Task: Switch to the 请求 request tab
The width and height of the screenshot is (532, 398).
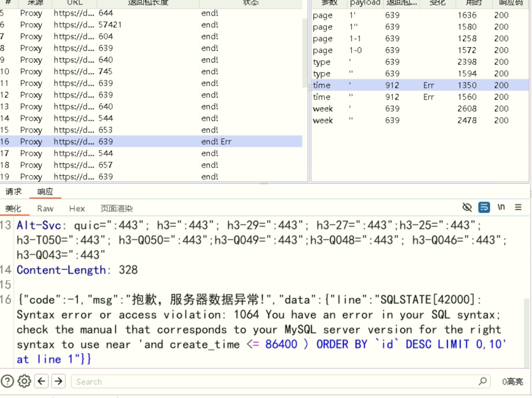Action: (x=14, y=191)
